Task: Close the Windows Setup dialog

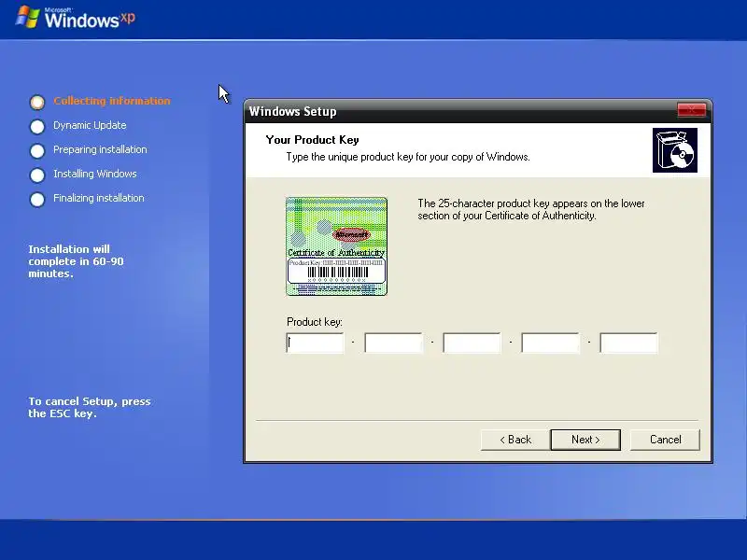Action: coord(691,110)
